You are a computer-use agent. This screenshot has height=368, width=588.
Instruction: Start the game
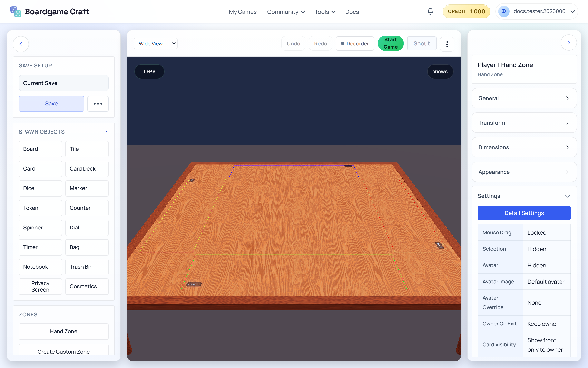(390, 43)
